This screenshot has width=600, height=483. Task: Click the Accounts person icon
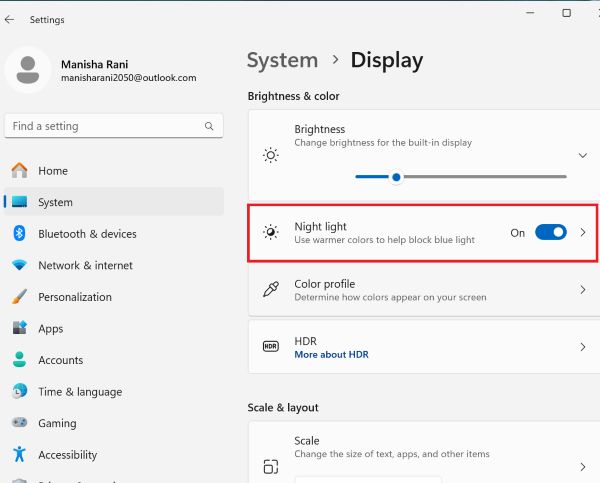(19, 360)
